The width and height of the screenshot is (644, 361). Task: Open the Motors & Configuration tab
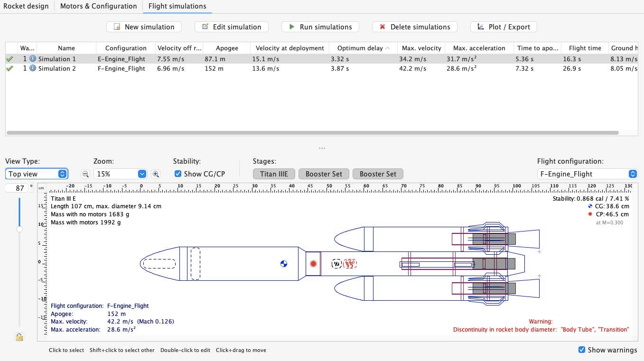pos(98,6)
